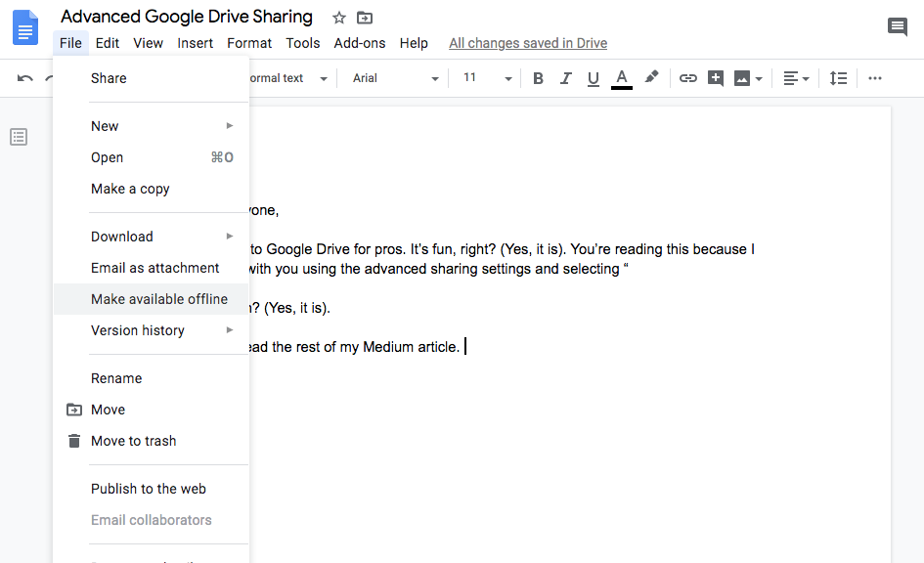Open the text color picker
This screenshot has width=924, height=563.
pyautogui.click(x=622, y=79)
